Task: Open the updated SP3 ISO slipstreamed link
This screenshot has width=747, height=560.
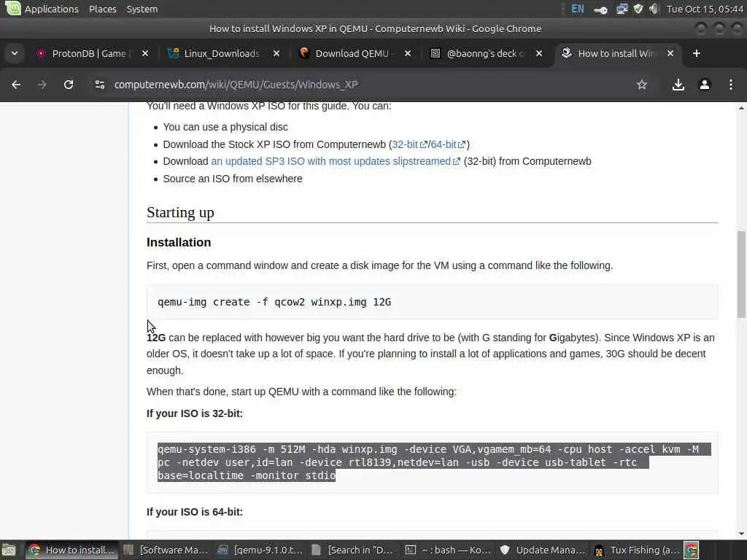Action: point(336,161)
